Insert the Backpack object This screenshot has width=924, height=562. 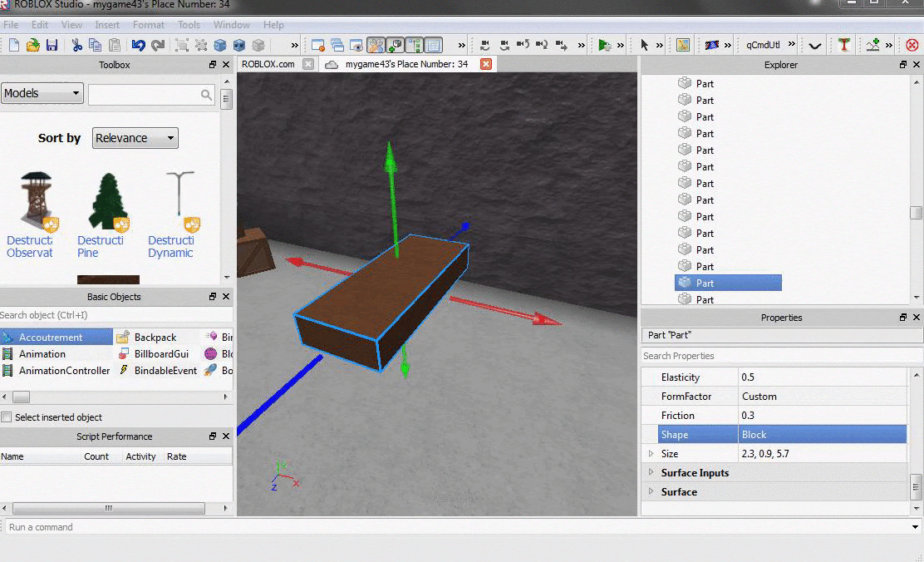tap(147, 338)
